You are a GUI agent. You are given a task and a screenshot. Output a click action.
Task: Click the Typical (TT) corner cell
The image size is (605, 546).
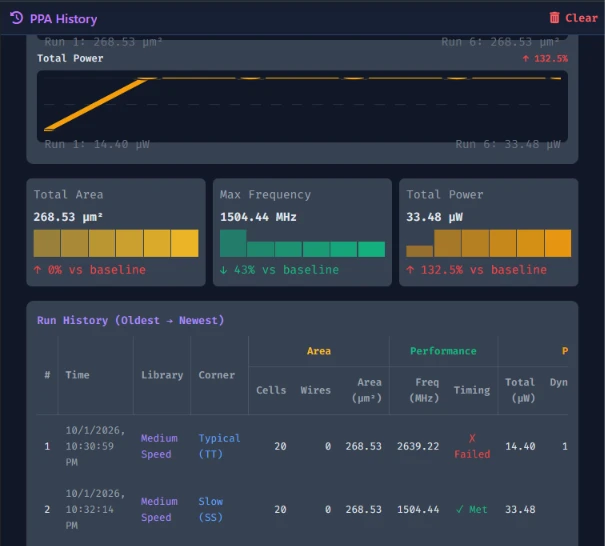[219, 446]
